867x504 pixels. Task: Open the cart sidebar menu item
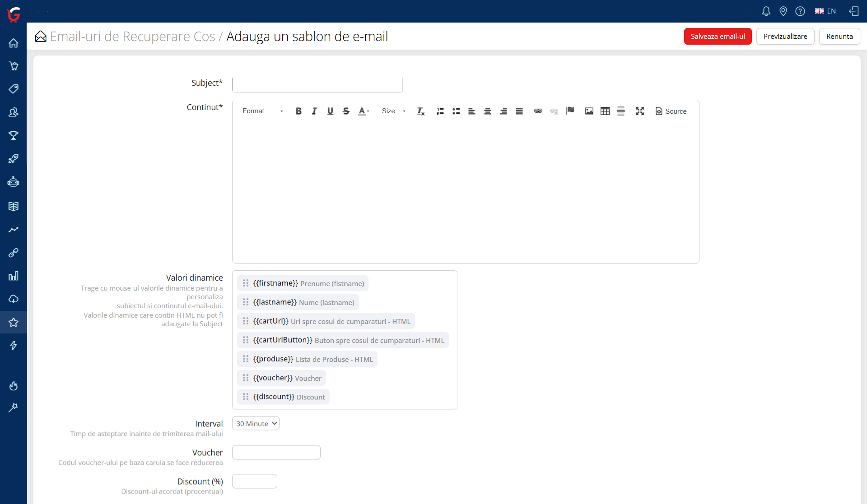(14, 66)
